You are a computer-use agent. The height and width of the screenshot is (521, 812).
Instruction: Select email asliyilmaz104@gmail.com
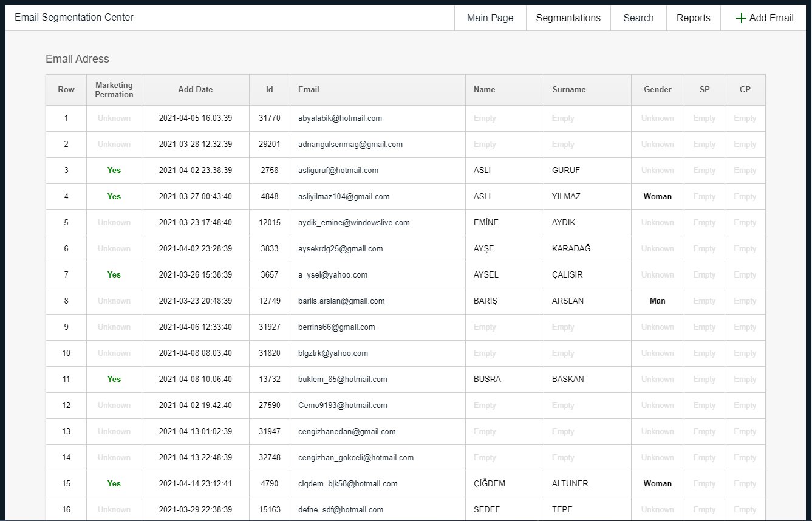pos(344,197)
